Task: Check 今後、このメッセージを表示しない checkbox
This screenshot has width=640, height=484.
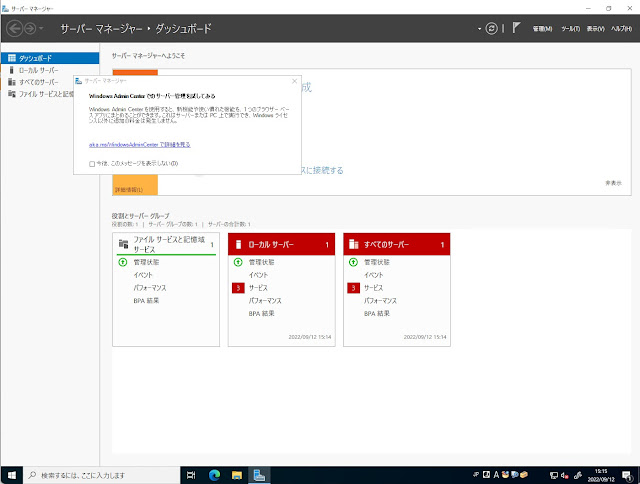Action: tap(92, 164)
